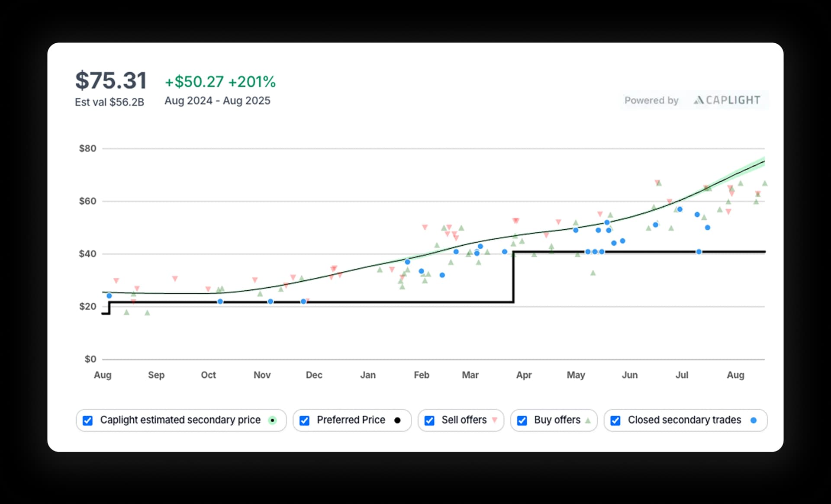Click black dot icon beside Preferred Price
Screen dimensions: 831x504
click(x=397, y=420)
